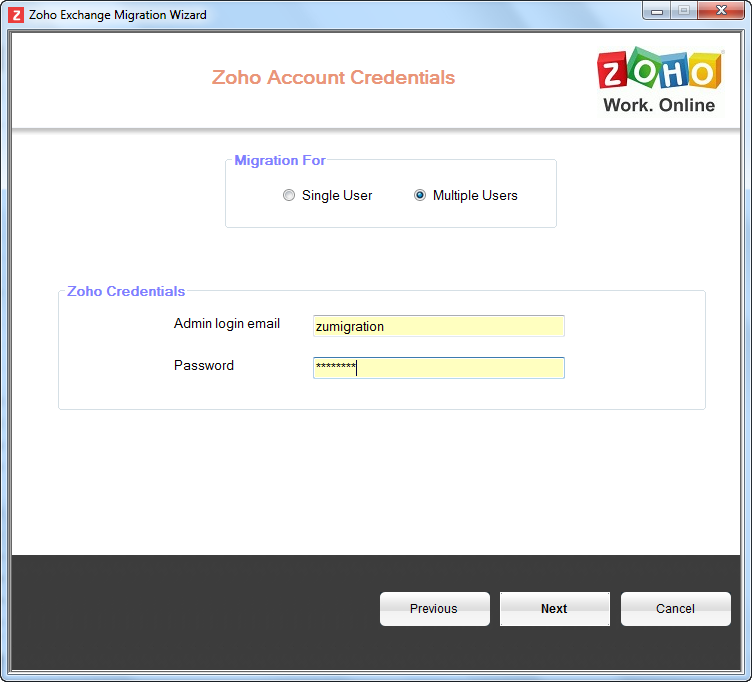Select the Multiple Users radio button
The image size is (752, 682).
420,195
